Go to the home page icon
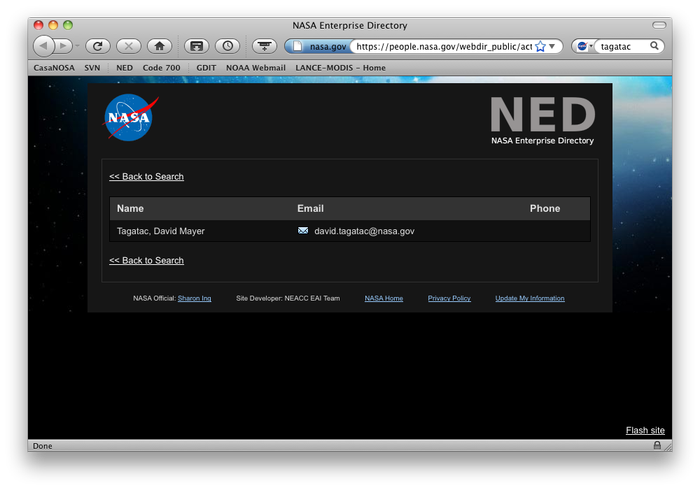The image size is (700, 490). click(159, 46)
